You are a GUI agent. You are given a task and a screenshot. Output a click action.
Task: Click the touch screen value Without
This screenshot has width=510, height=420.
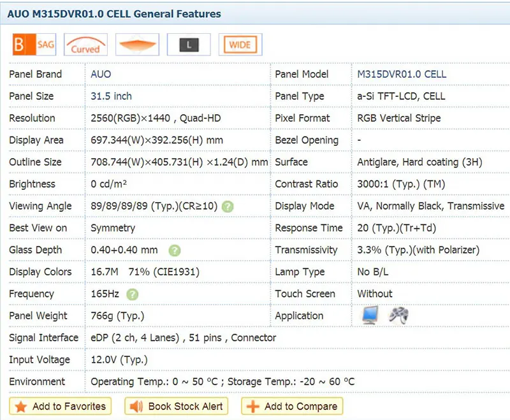[375, 294]
